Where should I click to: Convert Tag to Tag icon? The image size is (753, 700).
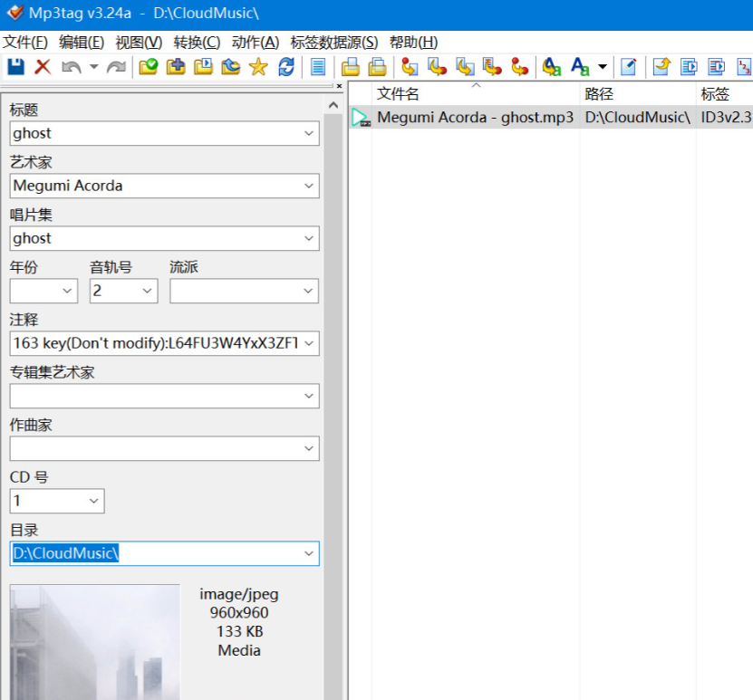pyautogui.click(x=519, y=67)
